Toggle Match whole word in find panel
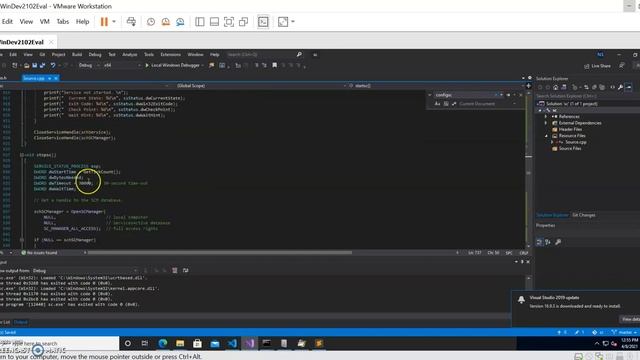 click(x=446, y=104)
